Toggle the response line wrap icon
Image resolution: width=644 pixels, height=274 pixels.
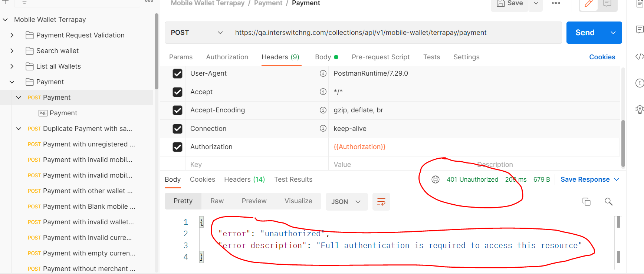click(381, 202)
